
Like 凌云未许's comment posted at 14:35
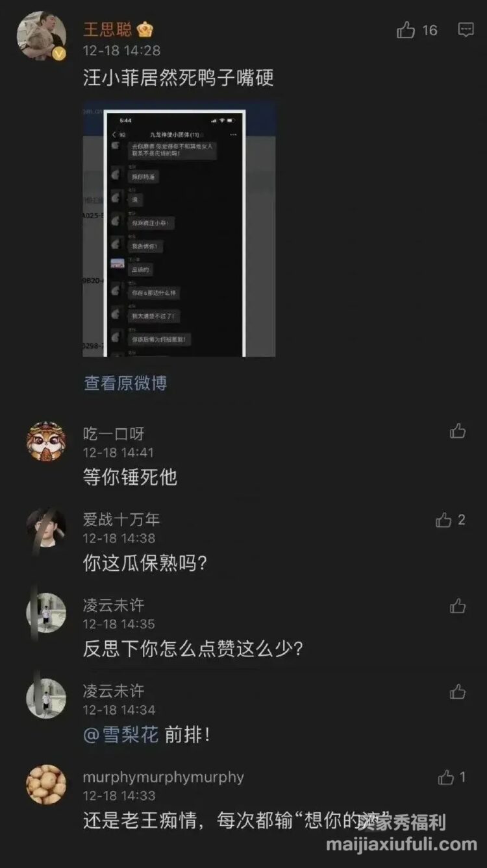pos(458,606)
